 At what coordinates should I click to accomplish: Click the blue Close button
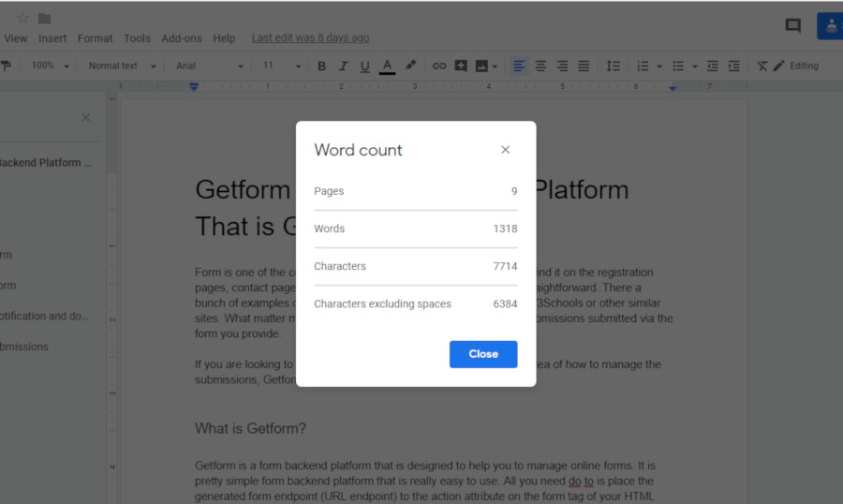click(x=483, y=354)
